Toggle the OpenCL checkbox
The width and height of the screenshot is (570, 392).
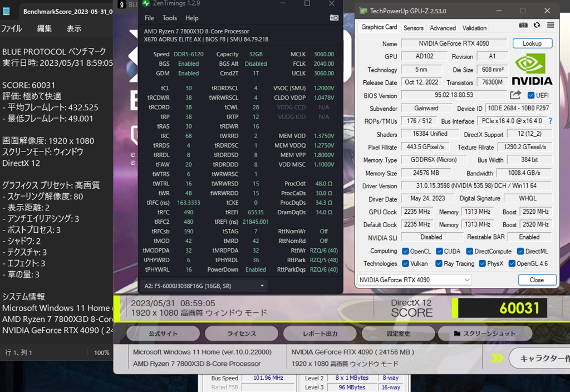406,251
